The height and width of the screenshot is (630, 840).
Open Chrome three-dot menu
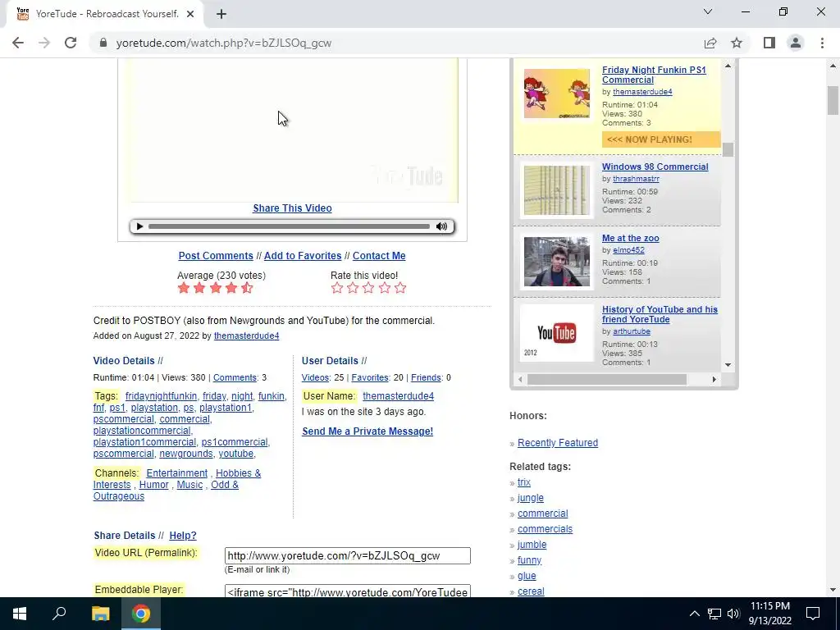822,43
